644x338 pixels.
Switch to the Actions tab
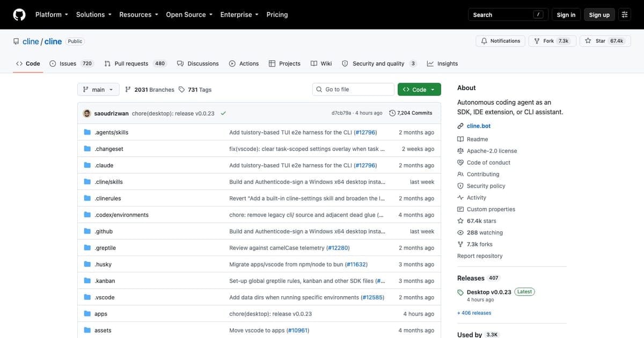[244, 63]
